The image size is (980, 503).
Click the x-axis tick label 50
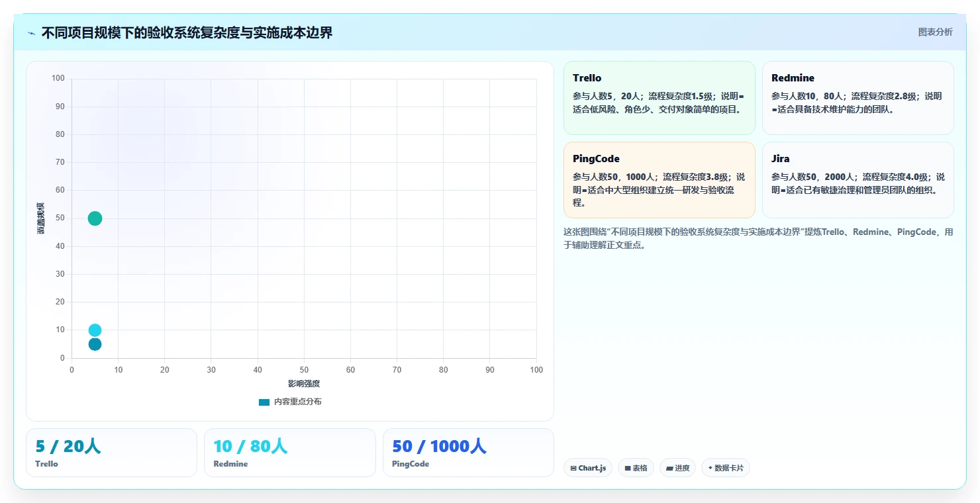pos(304,370)
